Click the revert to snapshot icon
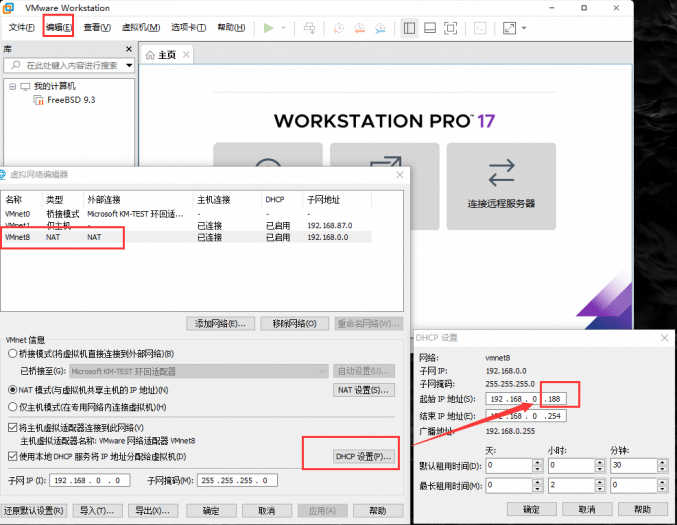 click(359, 28)
